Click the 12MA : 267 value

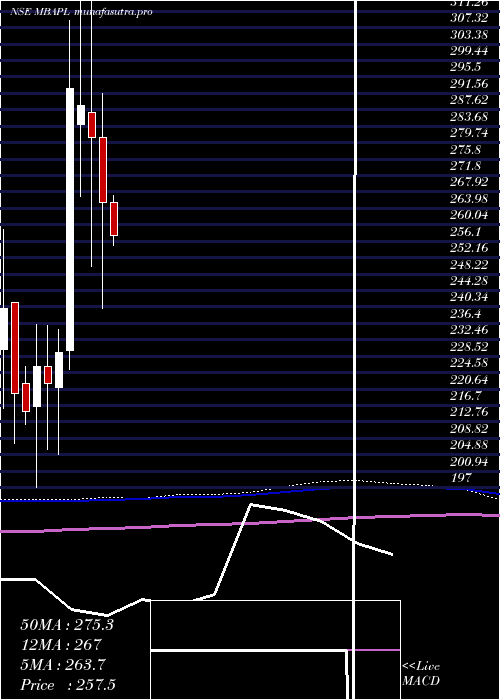(x=61, y=645)
